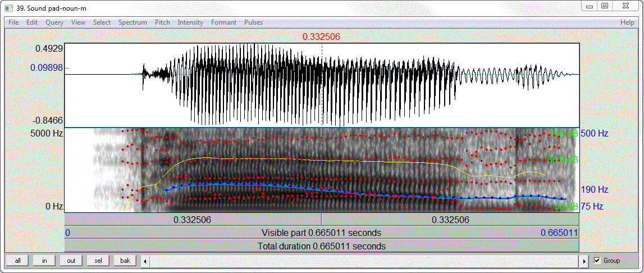The height and width of the screenshot is (273, 644).
Task: Open the Pulses menu
Action: (x=253, y=22)
